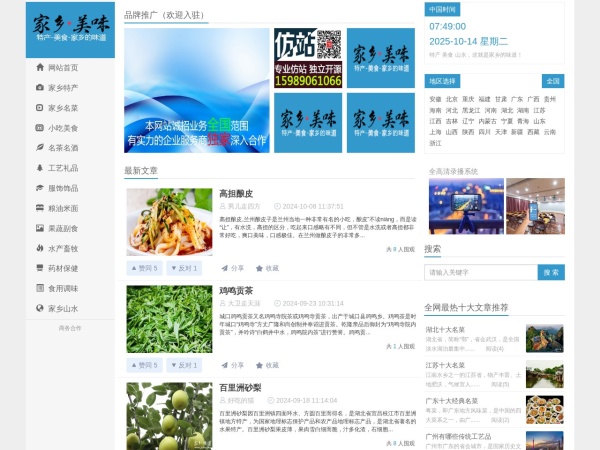Click the star 收藏 icon under 鸡鸣贡茶
600x450 pixels.
259,365
